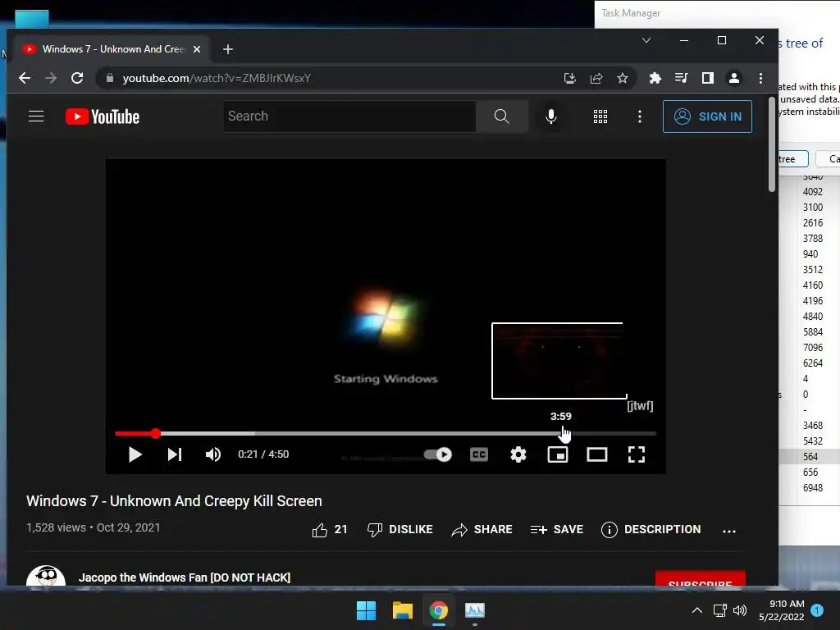The image size is (840, 630).
Task: Click the Chrome page vertical scrollbar
Action: pyautogui.click(x=771, y=144)
